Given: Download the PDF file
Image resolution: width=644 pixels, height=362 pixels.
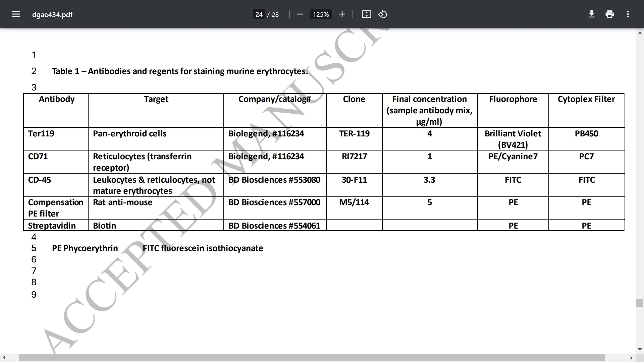Looking at the screenshot, I should (592, 14).
